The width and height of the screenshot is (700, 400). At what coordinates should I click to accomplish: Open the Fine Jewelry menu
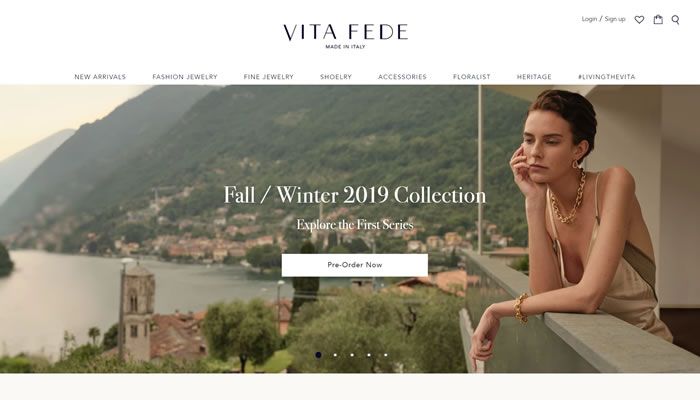269,77
